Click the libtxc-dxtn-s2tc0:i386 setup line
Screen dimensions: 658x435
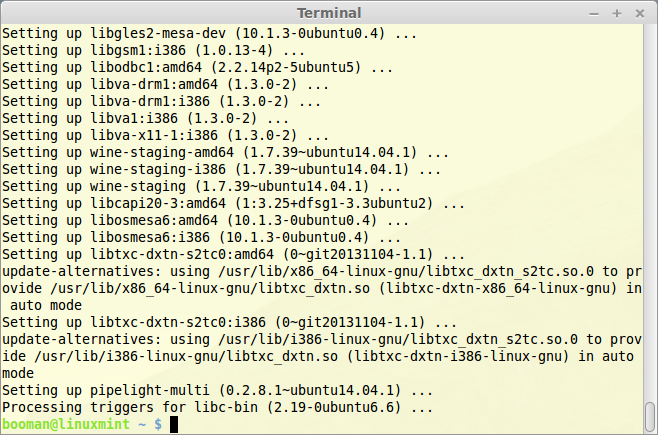coord(230,322)
